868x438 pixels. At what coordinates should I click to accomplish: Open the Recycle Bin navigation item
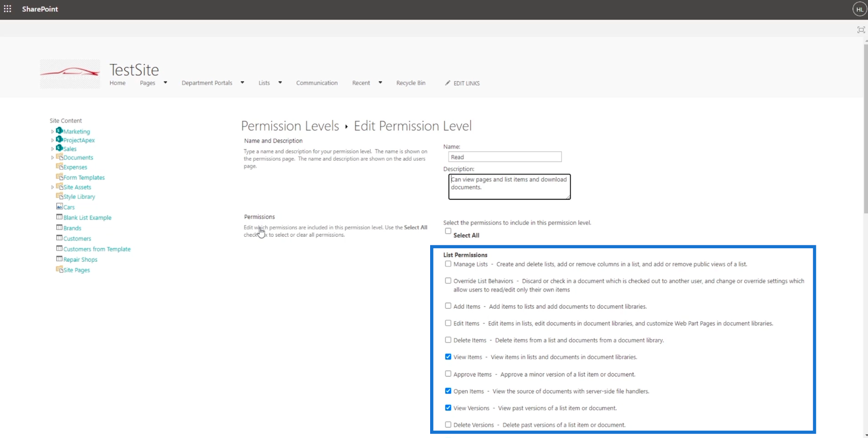(x=411, y=83)
